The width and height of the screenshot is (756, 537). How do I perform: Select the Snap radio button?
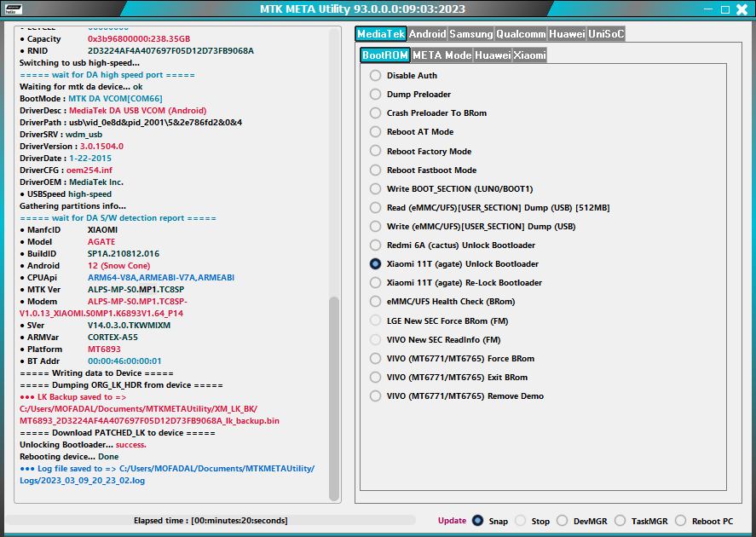(477, 521)
